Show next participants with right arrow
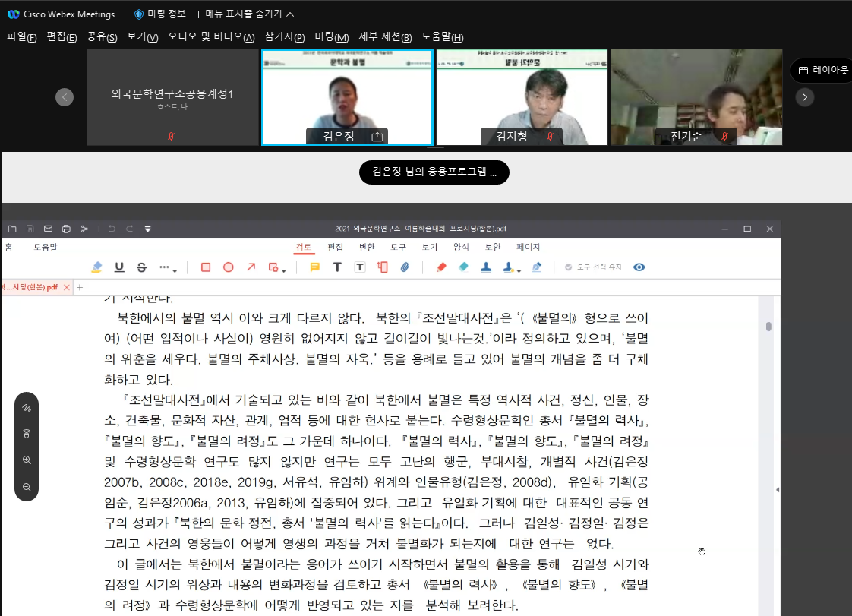The height and width of the screenshot is (616, 852). (x=804, y=97)
